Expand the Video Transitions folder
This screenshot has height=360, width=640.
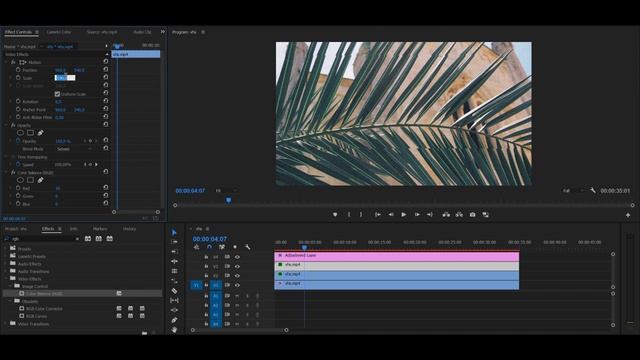coord(6,324)
